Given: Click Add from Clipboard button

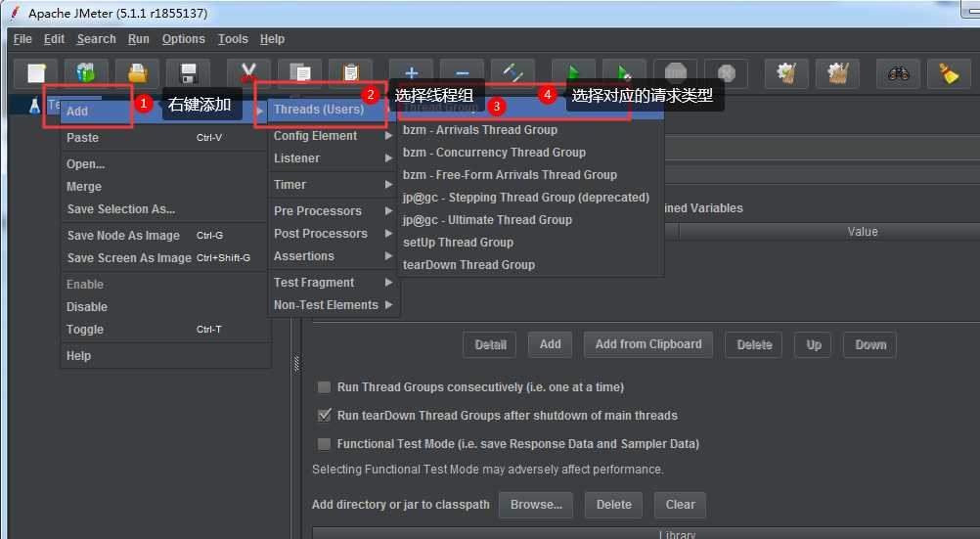Looking at the screenshot, I should 648,344.
